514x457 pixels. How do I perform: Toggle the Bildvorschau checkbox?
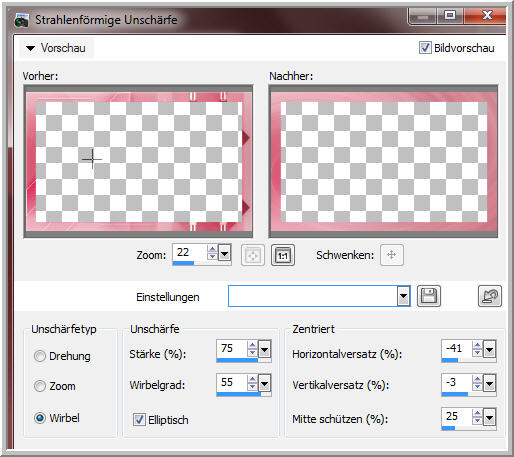click(x=425, y=47)
